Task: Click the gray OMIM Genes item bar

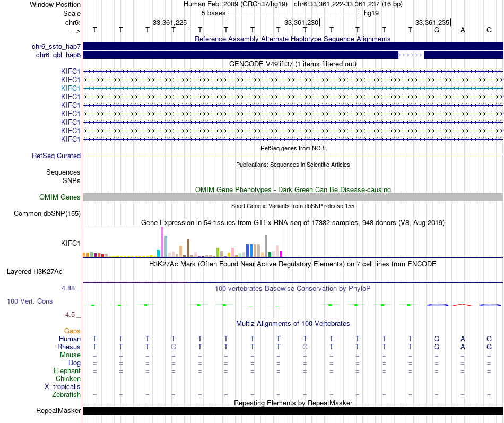Action: (293, 197)
